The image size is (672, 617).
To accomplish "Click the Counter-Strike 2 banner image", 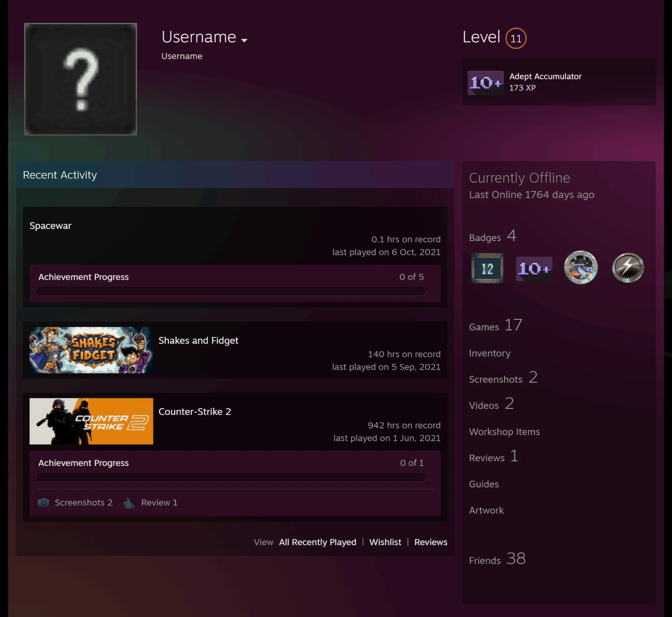I will click(91, 421).
